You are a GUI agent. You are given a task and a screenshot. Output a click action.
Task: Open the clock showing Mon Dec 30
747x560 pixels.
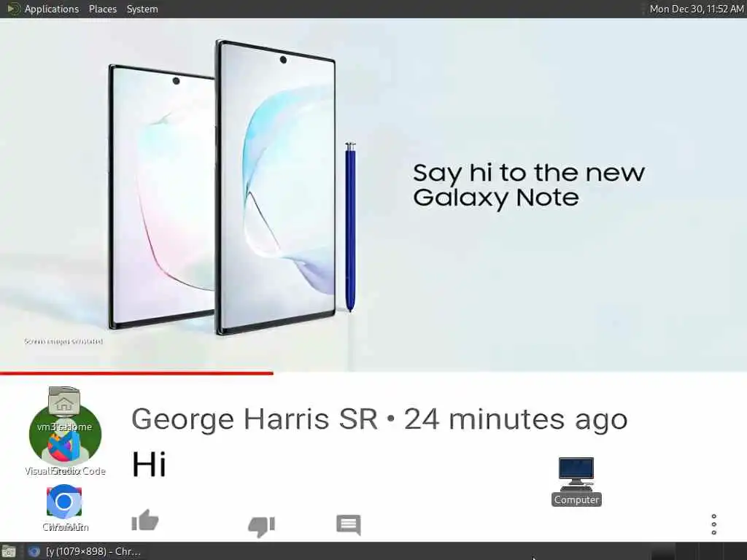coord(697,9)
